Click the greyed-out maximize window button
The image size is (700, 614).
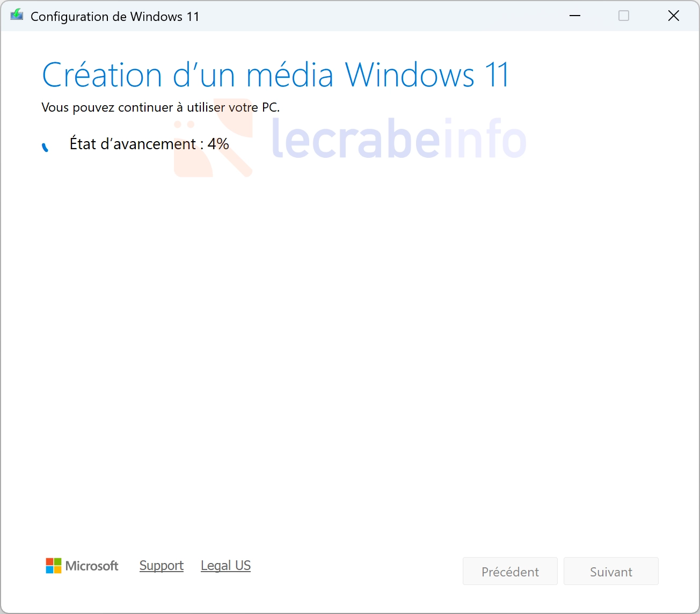(x=624, y=16)
